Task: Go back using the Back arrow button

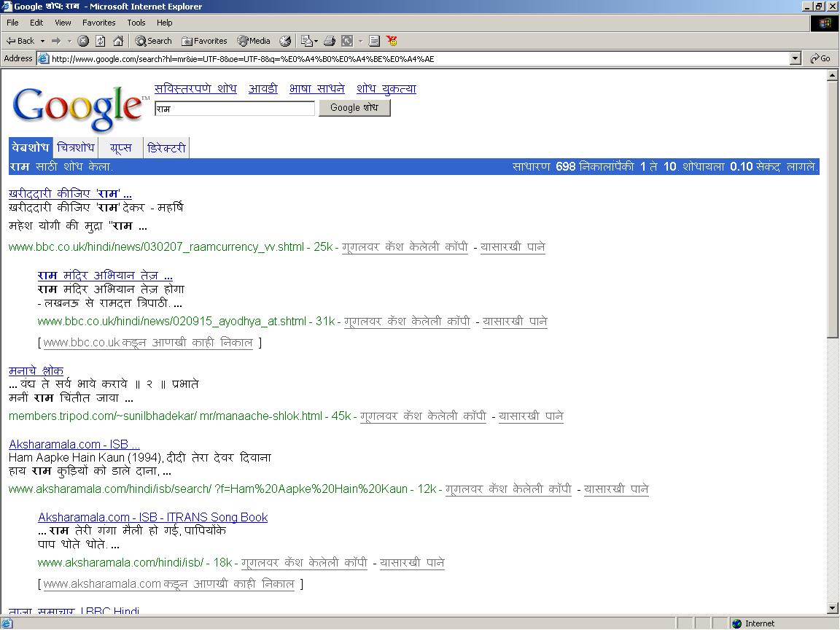Action: (x=20, y=41)
